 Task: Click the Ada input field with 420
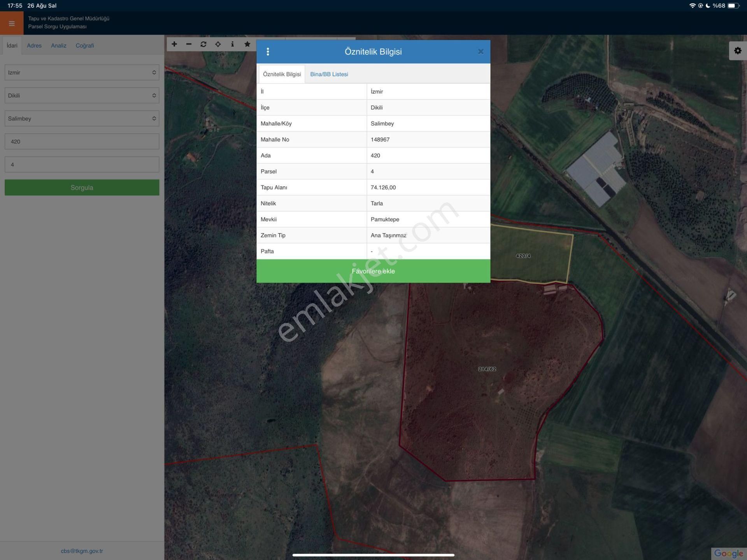point(82,142)
